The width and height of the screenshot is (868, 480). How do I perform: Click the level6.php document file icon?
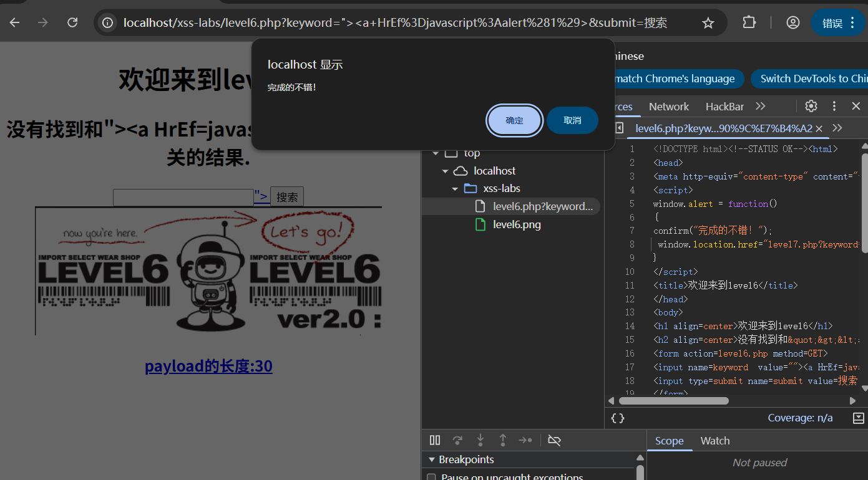coord(480,206)
